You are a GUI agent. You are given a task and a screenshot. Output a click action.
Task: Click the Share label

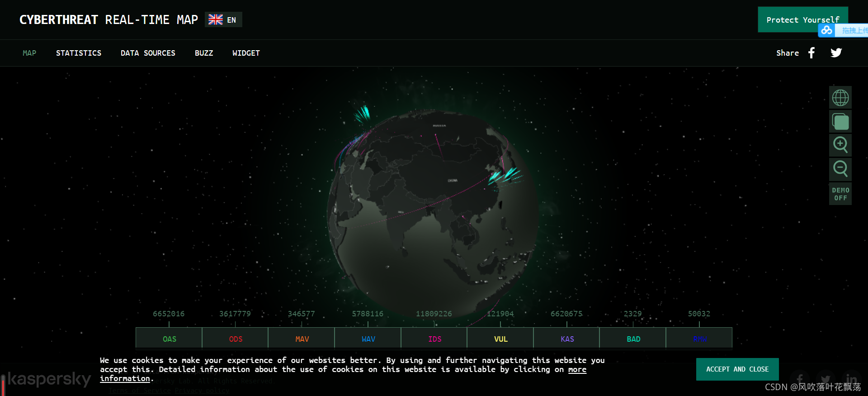pyautogui.click(x=788, y=53)
